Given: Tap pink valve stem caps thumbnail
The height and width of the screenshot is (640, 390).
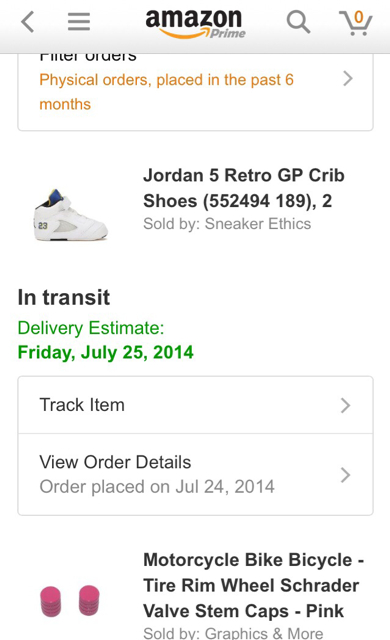Looking at the screenshot, I should click(x=70, y=600).
